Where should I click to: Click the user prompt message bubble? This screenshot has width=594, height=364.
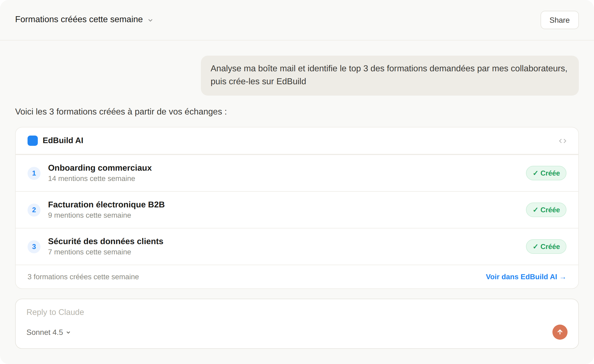click(x=390, y=75)
